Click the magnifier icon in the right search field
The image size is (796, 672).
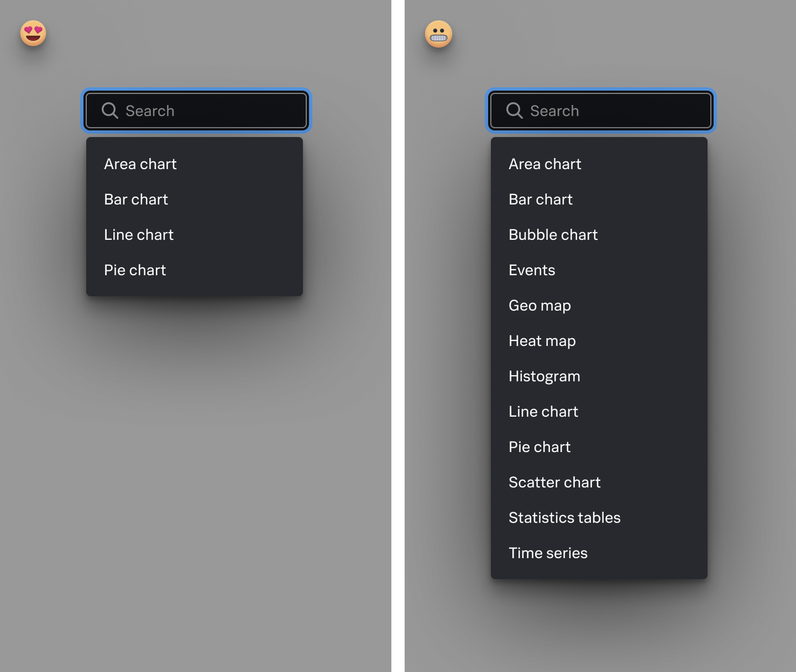point(514,111)
